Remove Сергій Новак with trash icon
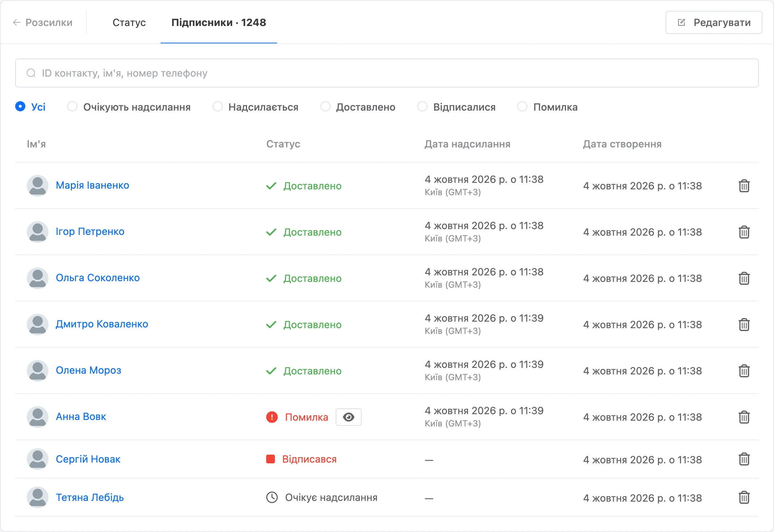Viewport: 774px width, 532px height. pos(744,459)
